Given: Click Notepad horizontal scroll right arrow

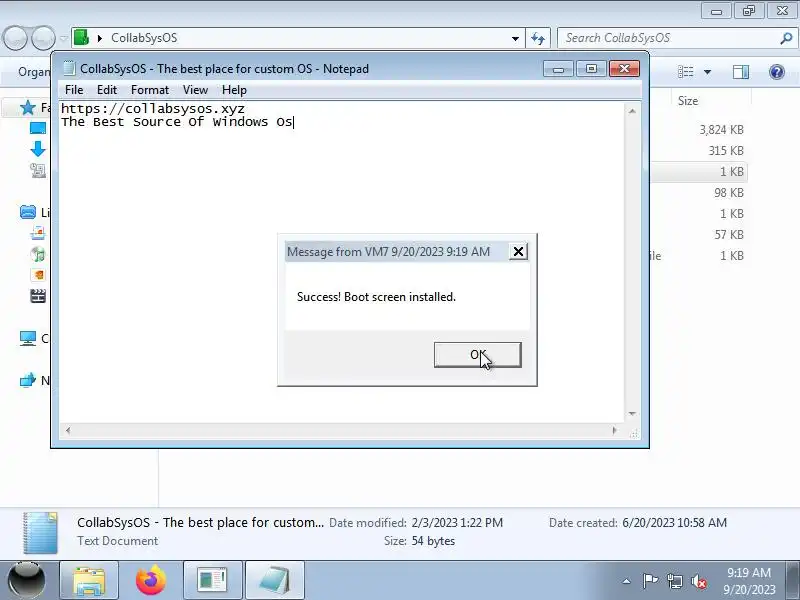Looking at the screenshot, I should tap(614, 431).
